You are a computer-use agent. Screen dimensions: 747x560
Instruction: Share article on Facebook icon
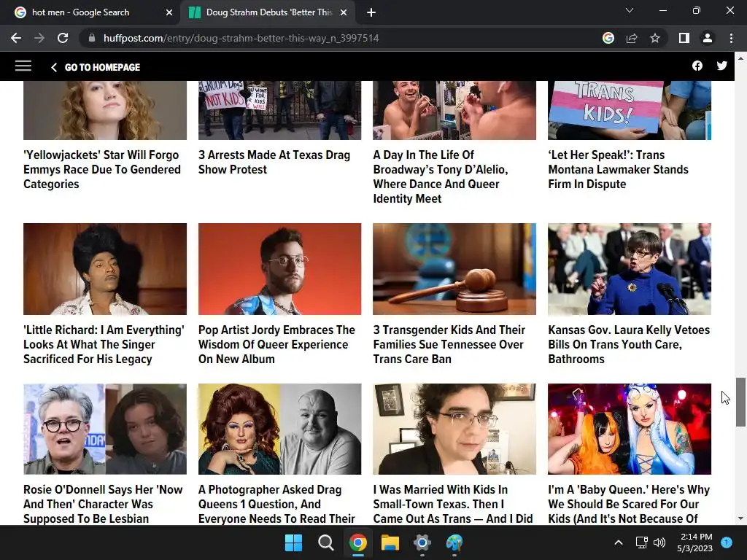[x=697, y=66]
